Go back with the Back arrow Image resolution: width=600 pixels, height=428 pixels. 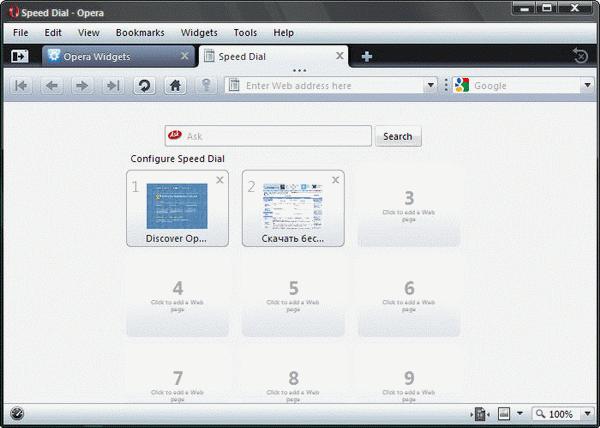[52, 86]
